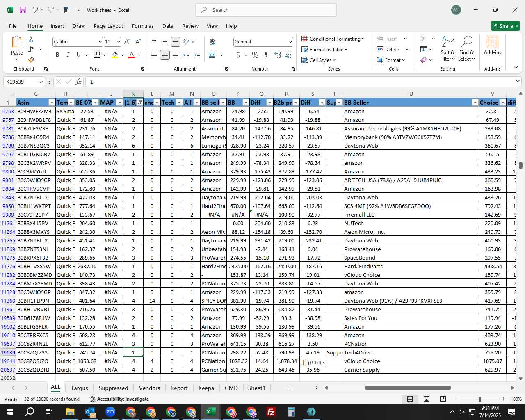Click Increase Decimal icon
Screen dimensions: 525x420
coord(278,55)
